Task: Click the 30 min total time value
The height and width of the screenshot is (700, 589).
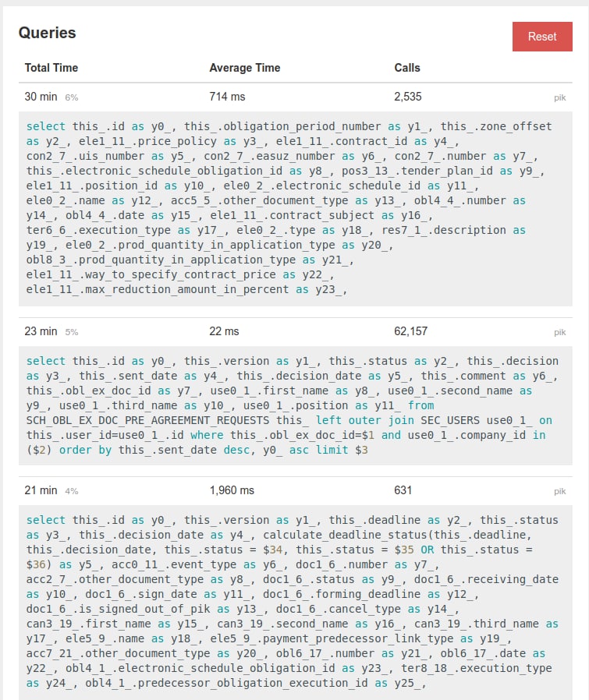Action: coord(41,97)
